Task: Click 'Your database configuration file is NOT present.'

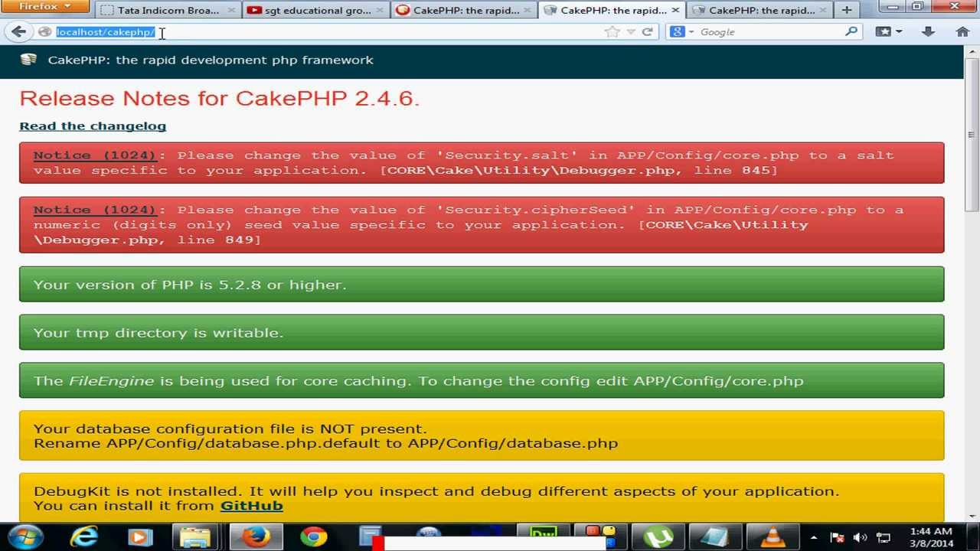Action: point(482,436)
